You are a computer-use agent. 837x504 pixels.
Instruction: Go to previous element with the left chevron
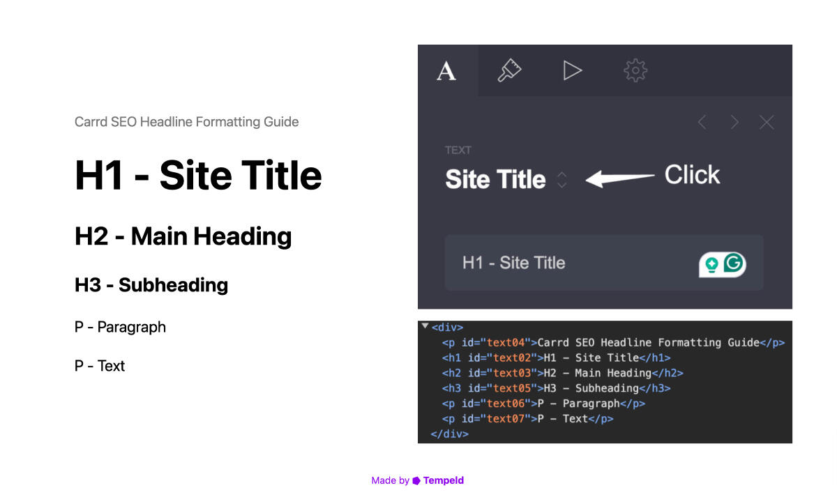point(702,122)
